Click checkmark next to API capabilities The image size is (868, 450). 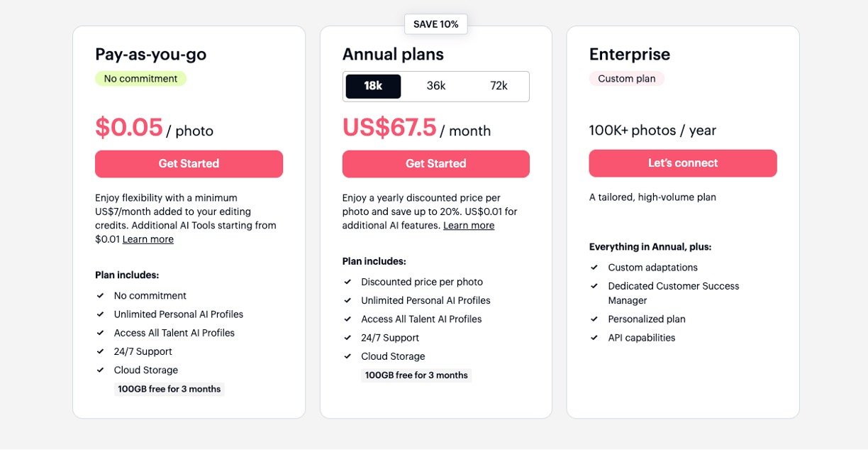(594, 338)
